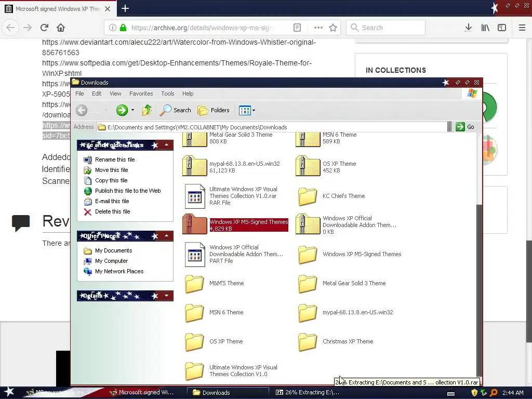Switch to 26% Extracting taskbar item

[x=307, y=392]
